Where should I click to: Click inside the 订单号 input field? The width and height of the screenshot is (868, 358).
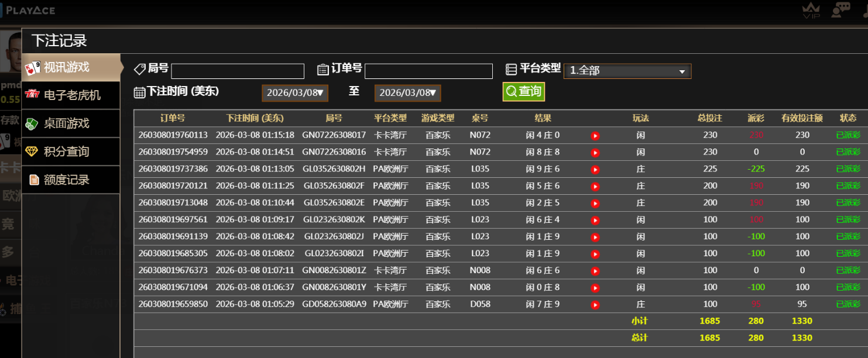pos(428,70)
